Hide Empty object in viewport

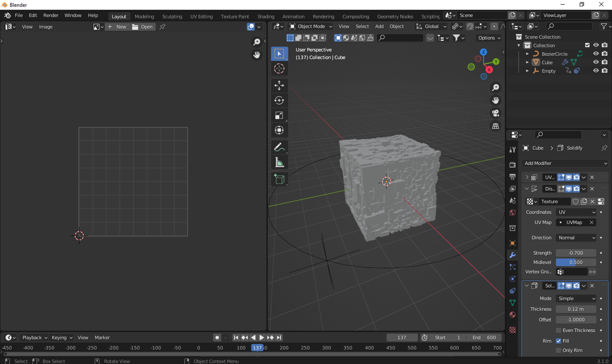pyautogui.click(x=596, y=71)
